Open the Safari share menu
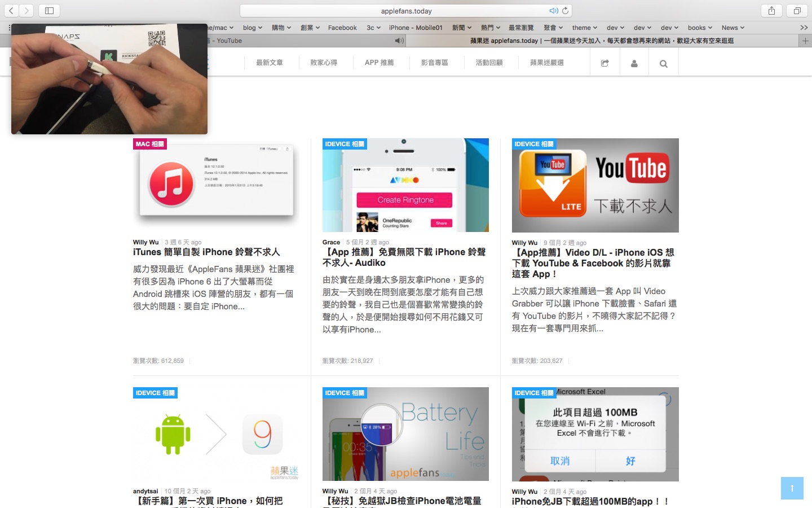 tap(771, 11)
